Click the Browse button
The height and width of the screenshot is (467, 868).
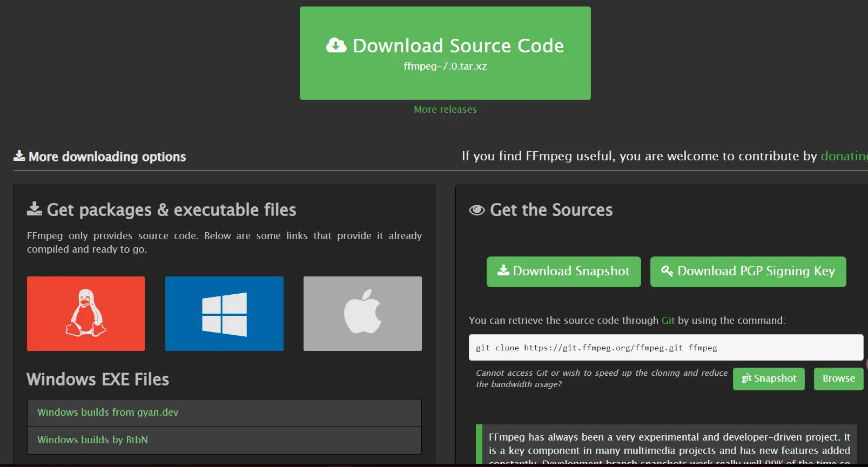click(x=838, y=378)
